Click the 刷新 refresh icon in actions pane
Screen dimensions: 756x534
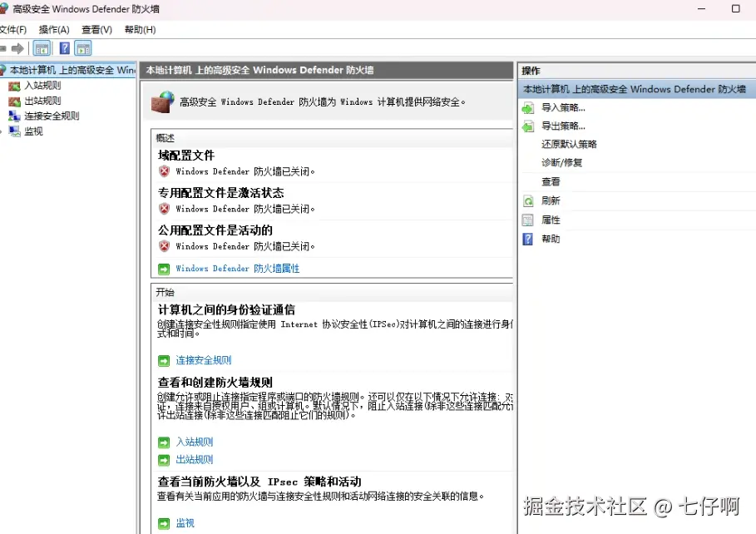coord(528,201)
